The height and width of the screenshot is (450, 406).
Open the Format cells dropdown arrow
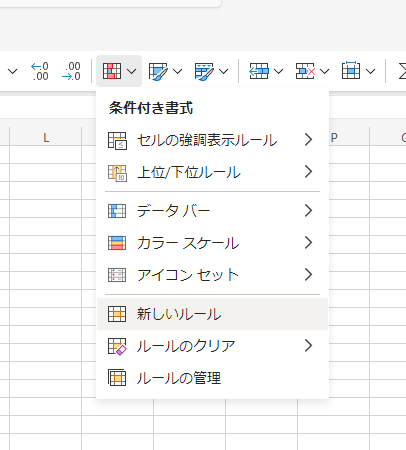pos(370,71)
